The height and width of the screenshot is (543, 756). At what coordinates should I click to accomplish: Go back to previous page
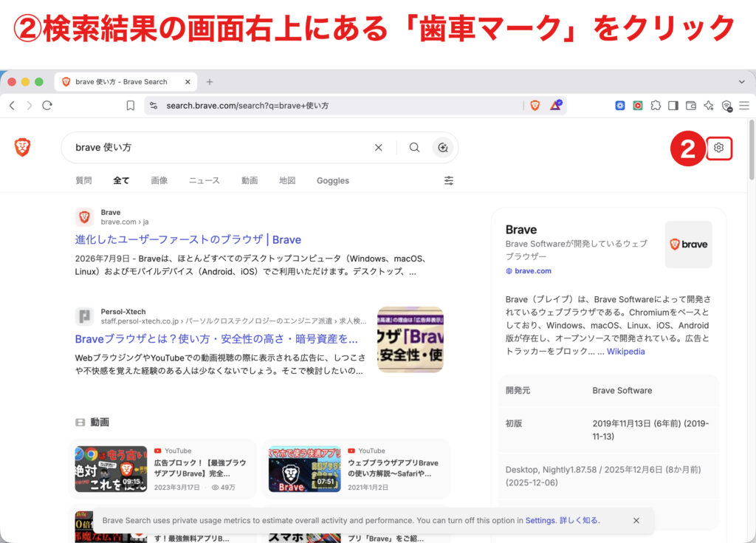tap(12, 105)
